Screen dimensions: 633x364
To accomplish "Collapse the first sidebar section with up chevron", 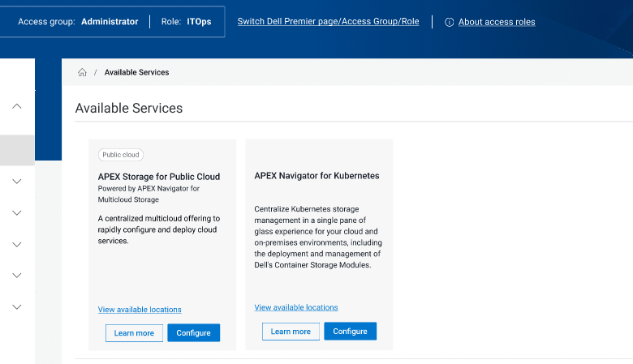I will point(16,106).
